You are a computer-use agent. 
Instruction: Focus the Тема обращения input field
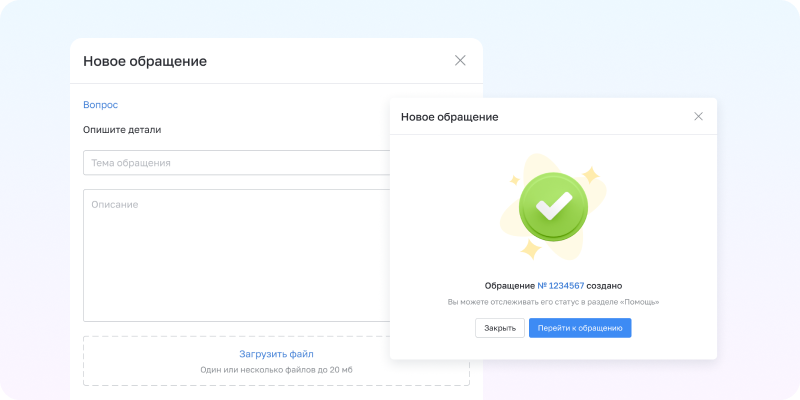pos(235,163)
